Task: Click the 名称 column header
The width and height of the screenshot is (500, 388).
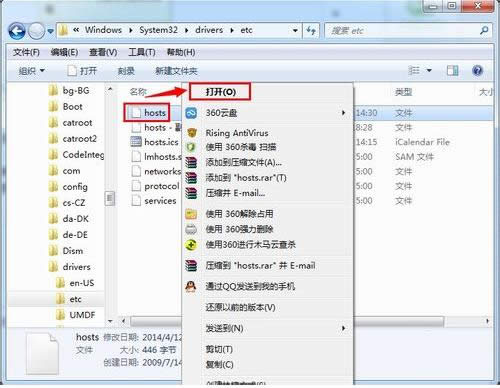Action: pyautogui.click(x=138, y=92)
